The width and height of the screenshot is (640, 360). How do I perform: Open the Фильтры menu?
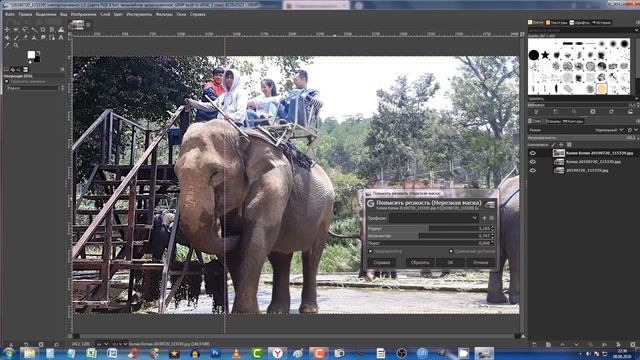tap(164, 14)
